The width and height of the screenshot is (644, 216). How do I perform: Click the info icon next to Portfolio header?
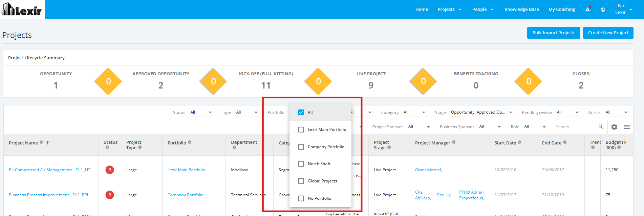point(190,142)
